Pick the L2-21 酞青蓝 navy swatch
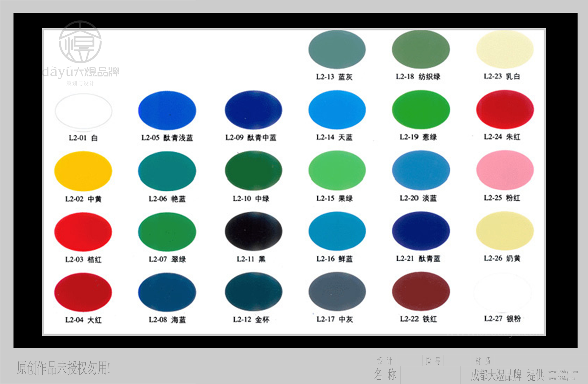This screenshot has height=384, width=588. point(421,231)
